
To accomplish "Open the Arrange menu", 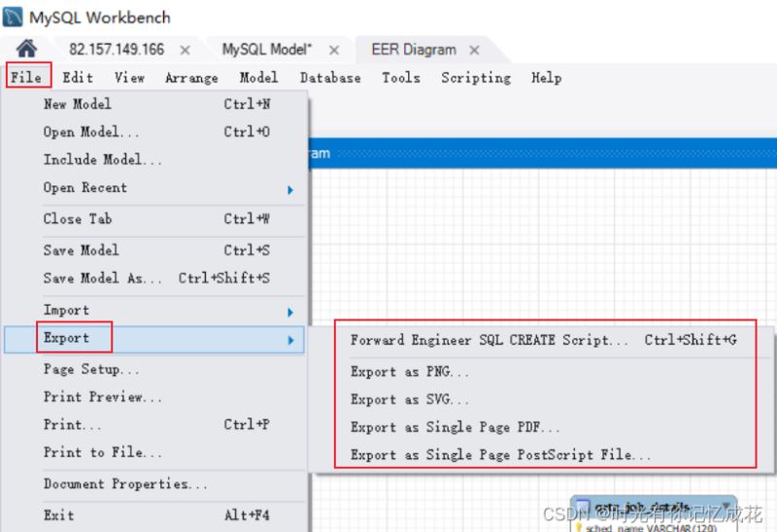I will point(191,78).
